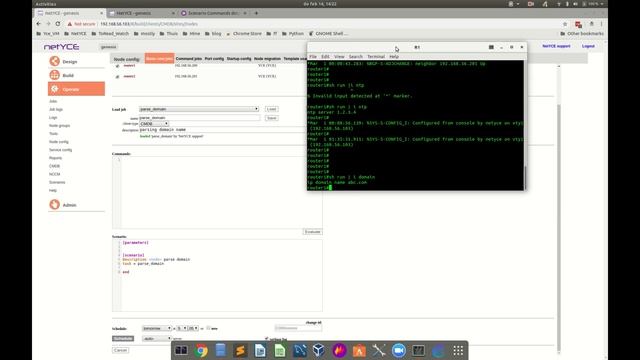Switch to Node migration tab
640x360 pixels.
tap(267, 59)
